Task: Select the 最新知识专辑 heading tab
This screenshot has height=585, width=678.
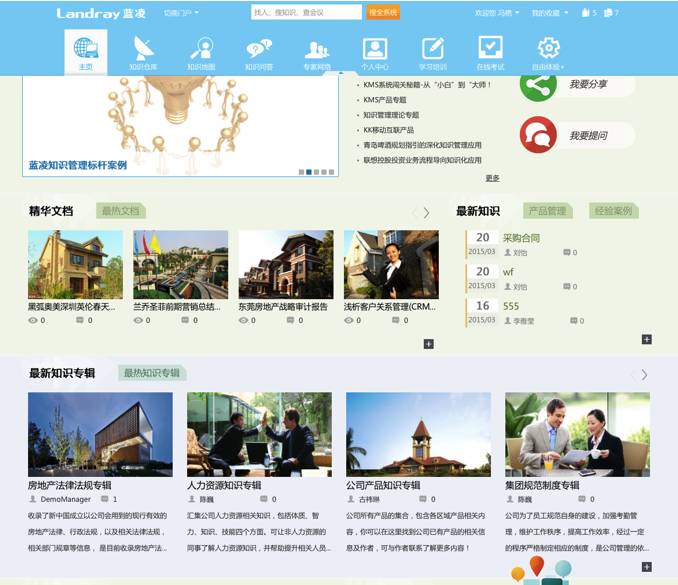Action: pos(62,373)
